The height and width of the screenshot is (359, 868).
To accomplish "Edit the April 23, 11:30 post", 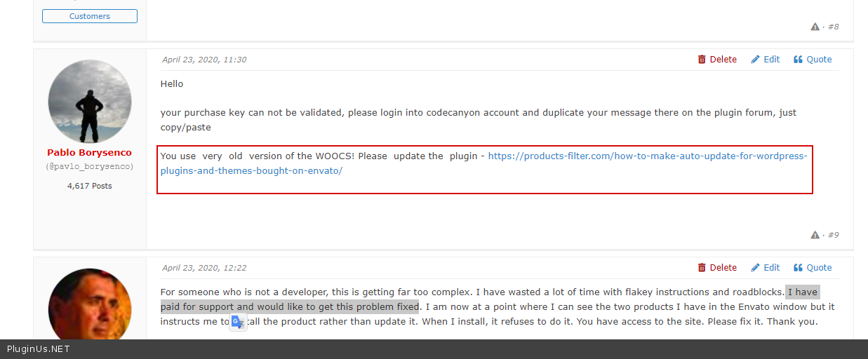I will pyautogui.click(x=766, y=60).
